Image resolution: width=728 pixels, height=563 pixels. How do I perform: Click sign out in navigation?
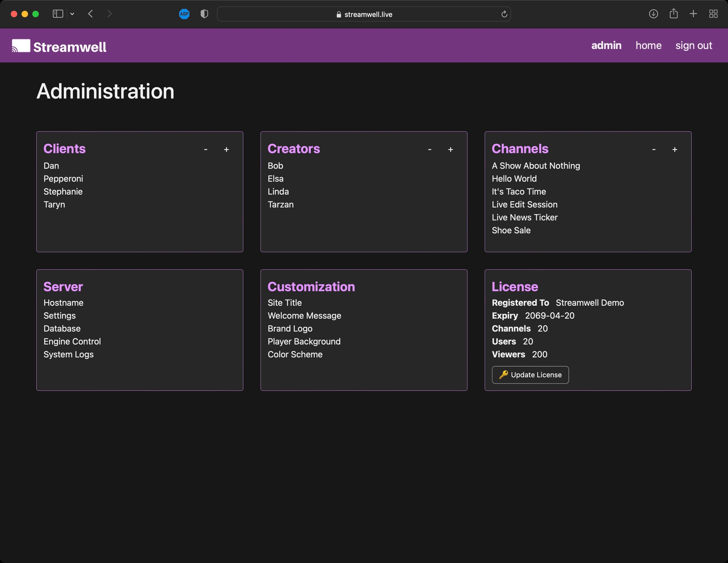click(693, 45)
